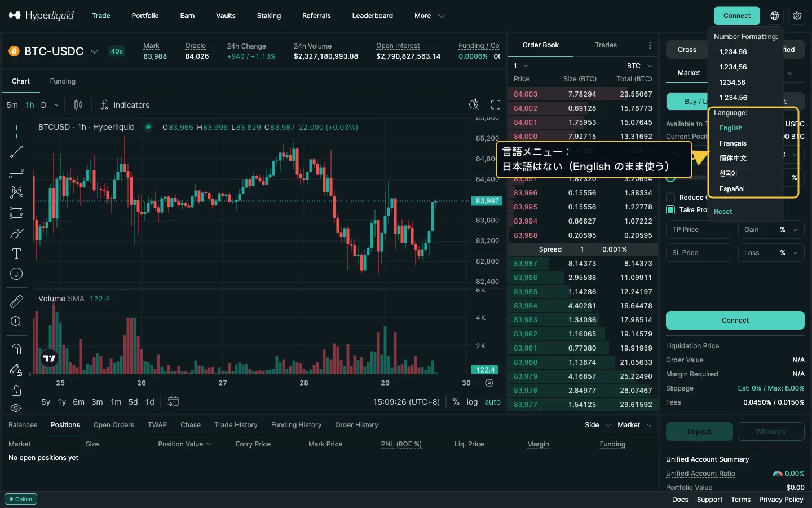The height and width of the screenshot is (508, 812).
Task: Open the Open Orders tab
Action: (x=114, y=425)
